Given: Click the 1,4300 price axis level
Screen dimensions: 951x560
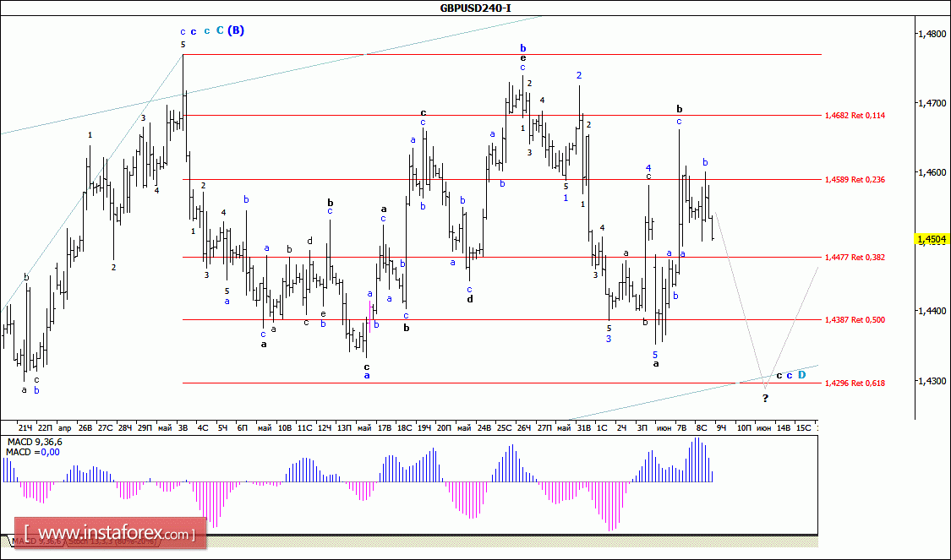Looking at the screenshot, I should [x=932, y=381].
